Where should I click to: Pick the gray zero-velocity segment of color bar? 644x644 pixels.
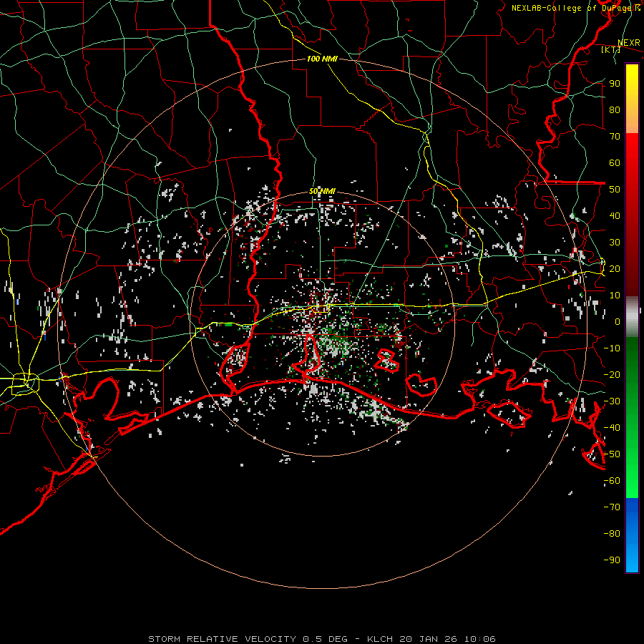coord(632,317)
